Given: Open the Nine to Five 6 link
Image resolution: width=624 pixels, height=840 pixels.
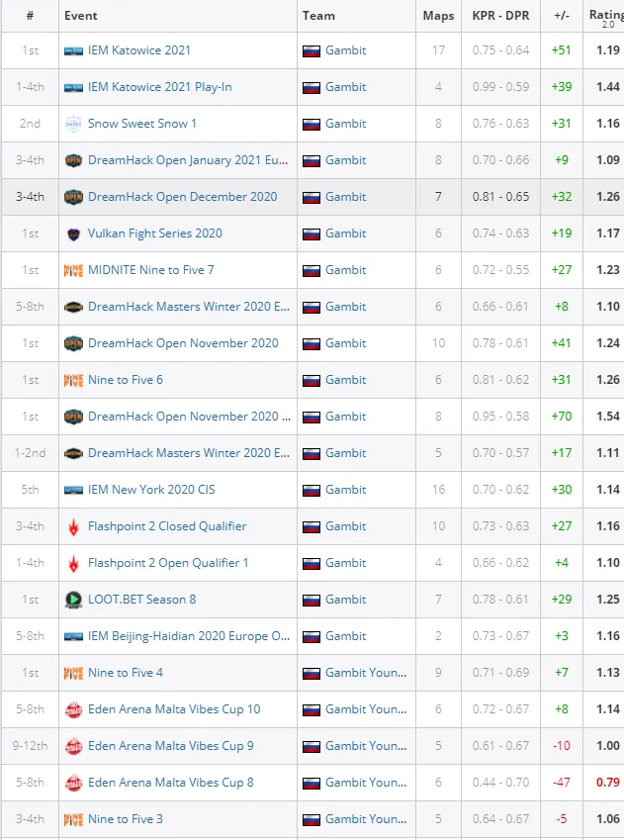Looking at the screenshot, I should 126,380.
